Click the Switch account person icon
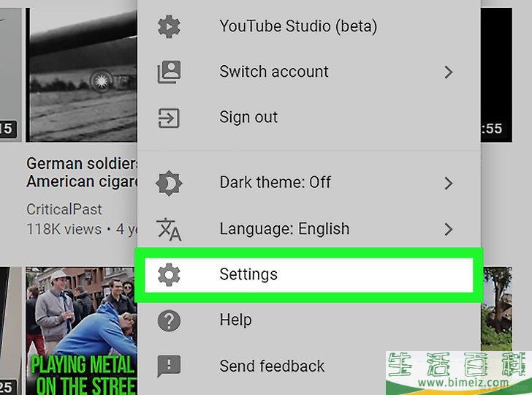Image resolution: width=532 pixels, height=395 pixels. (x=169, y=72)
